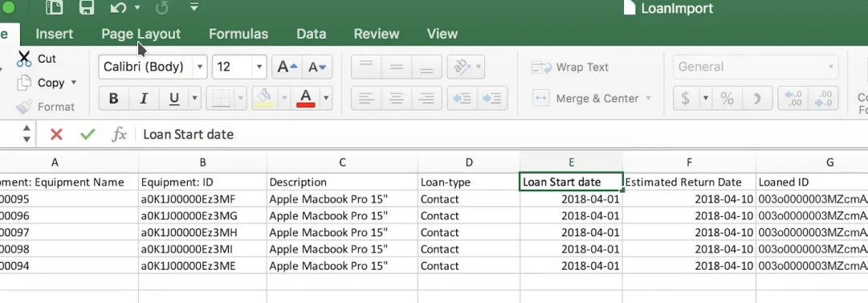Click the Borders icon
Screen dimensions: 868x303
click(x=221, y=99)
